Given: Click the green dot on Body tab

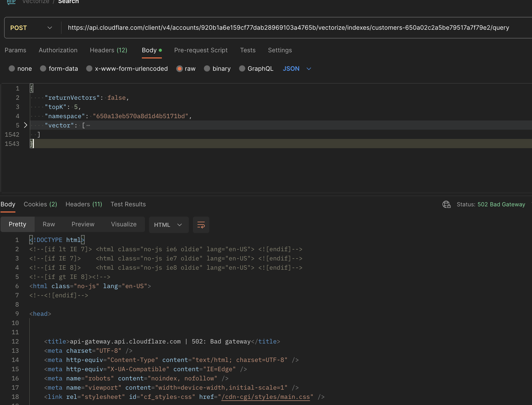Looking at the screenshot, I should pyautogui.click(x=160, y=50).
